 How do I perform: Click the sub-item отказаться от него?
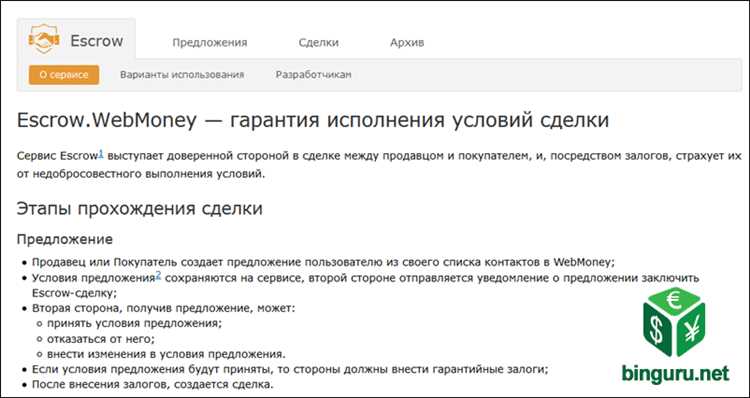coord(101,339)
